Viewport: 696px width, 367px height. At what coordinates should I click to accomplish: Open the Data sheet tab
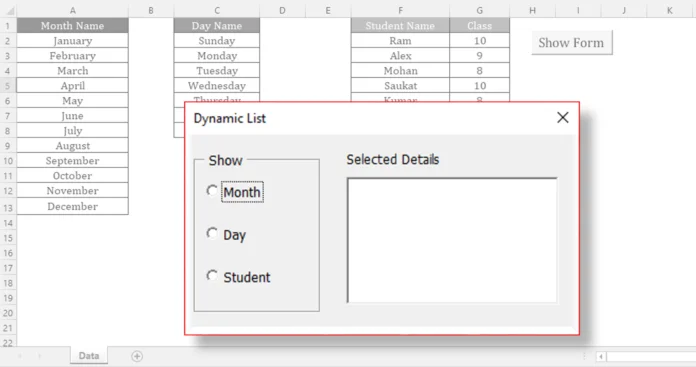pyautogui.click(x=89, y=355)
